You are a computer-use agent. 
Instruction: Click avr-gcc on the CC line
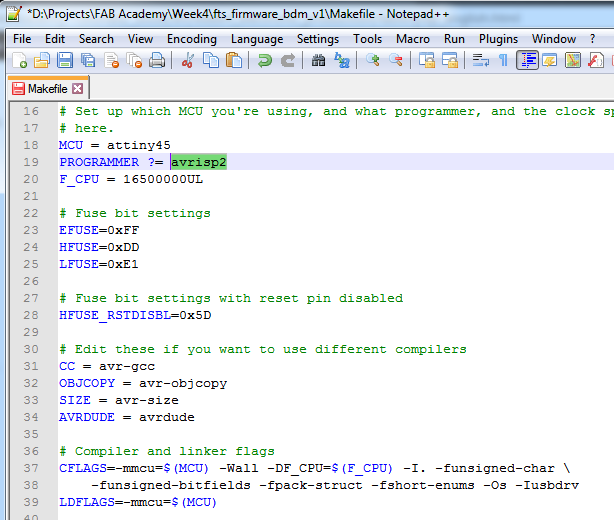click(127, 366)
